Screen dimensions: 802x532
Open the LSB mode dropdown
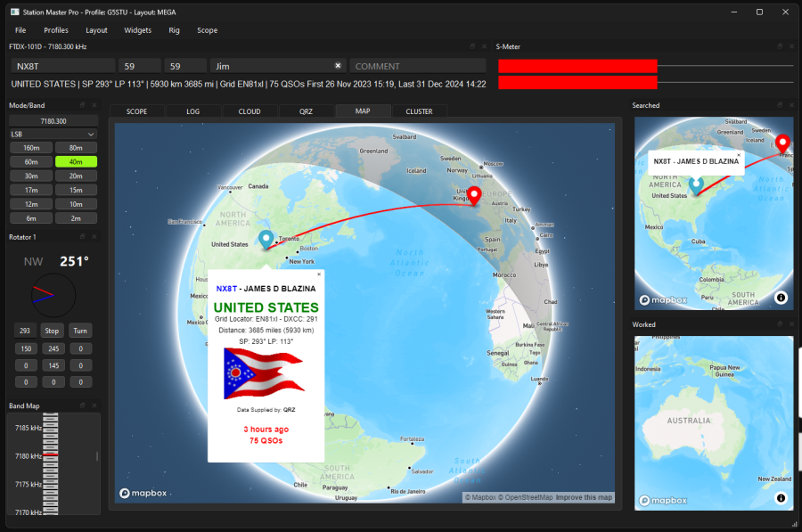point(53,134)
